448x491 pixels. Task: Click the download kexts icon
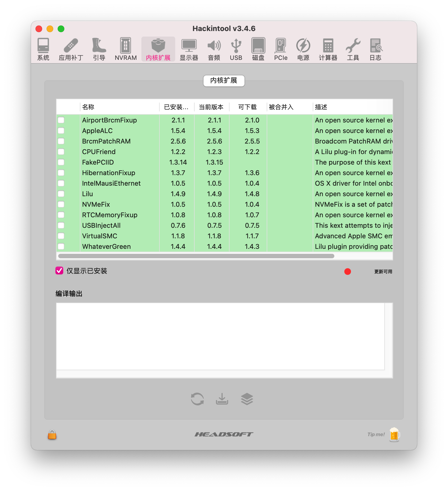[x=222, y=399]
